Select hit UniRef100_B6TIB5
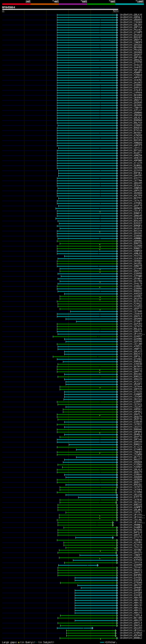 131,618
